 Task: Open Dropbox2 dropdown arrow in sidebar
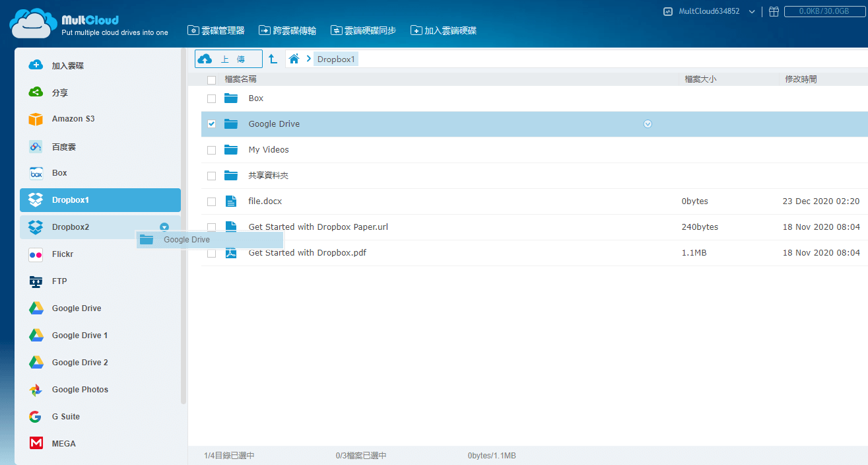pos(164,227)
